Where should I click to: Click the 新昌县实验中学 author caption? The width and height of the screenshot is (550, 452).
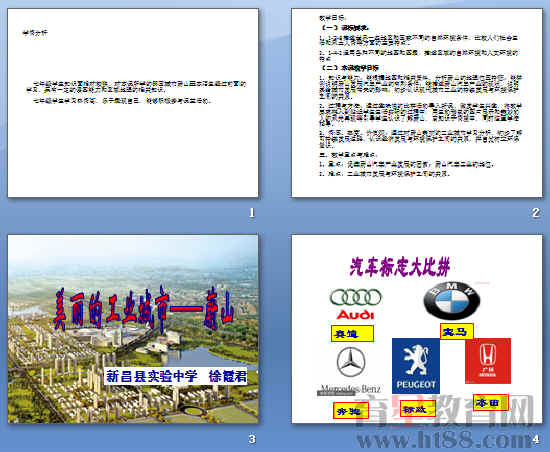pos(176,376)
